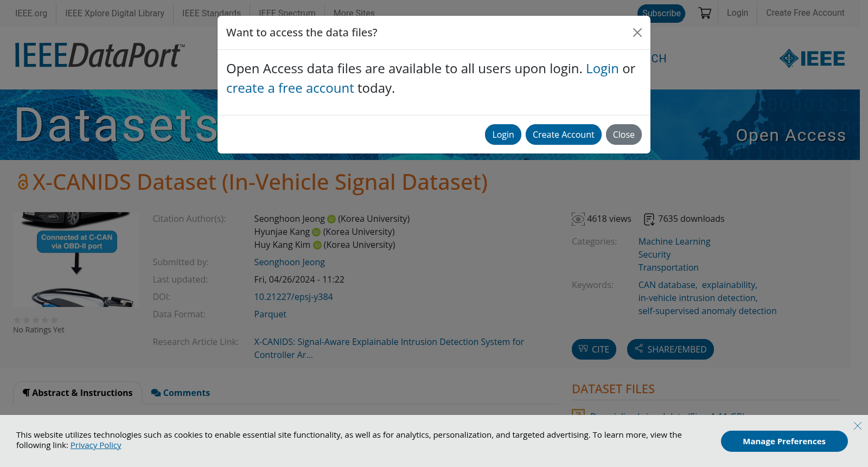Open the DOI link 10.21227/epsj-y384

(293, 297)
